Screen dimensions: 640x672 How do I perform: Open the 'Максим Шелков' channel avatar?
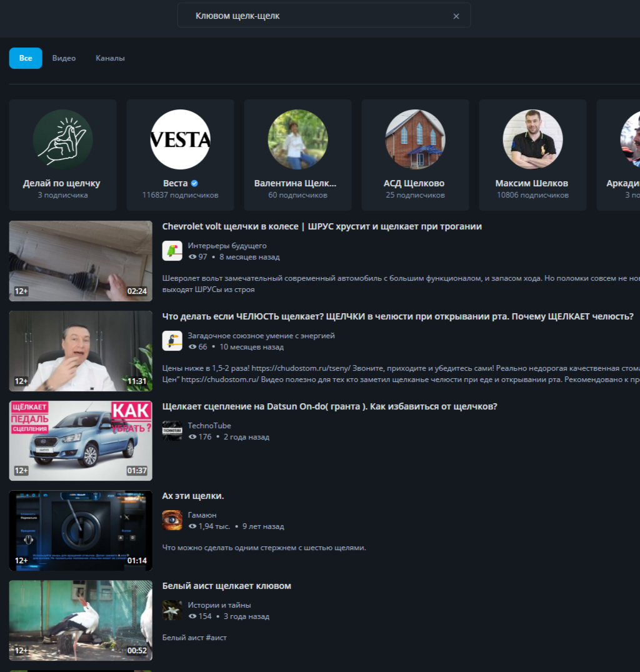(532, 139)
